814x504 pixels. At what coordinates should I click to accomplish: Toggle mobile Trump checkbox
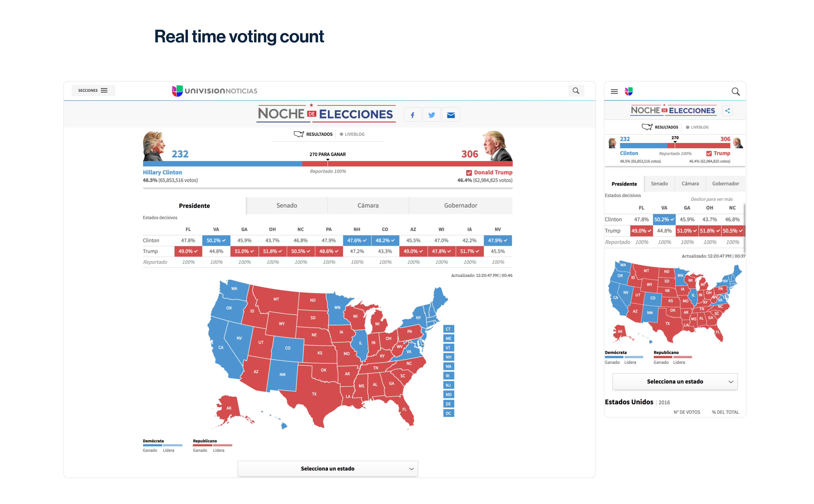[x=709, y=153]
